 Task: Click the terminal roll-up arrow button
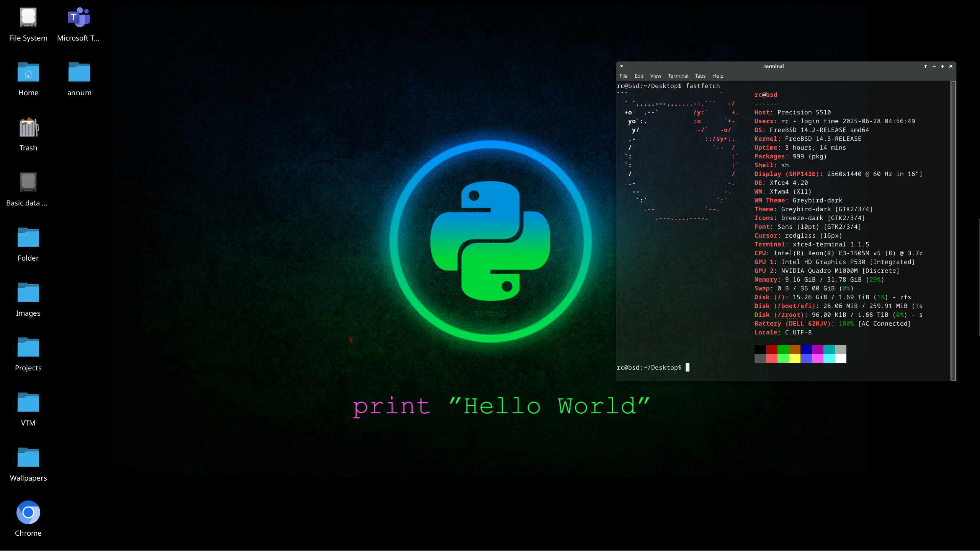tap(926, 66)
